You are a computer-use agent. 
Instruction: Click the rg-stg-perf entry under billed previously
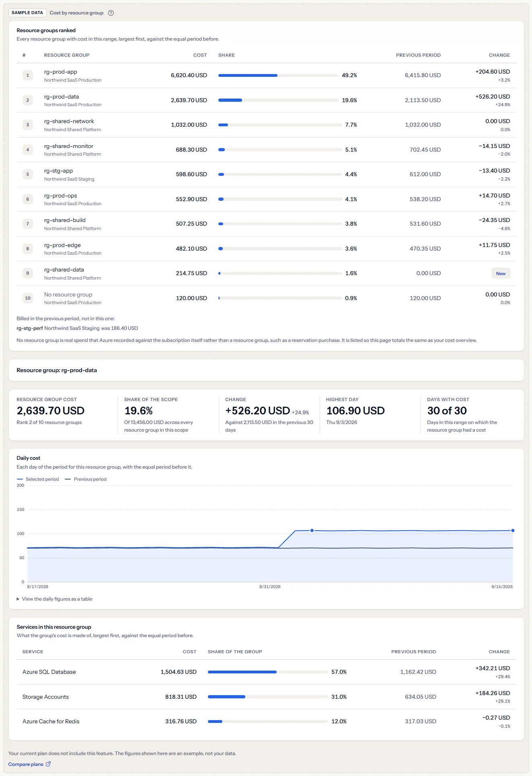[x=30, y=328]
